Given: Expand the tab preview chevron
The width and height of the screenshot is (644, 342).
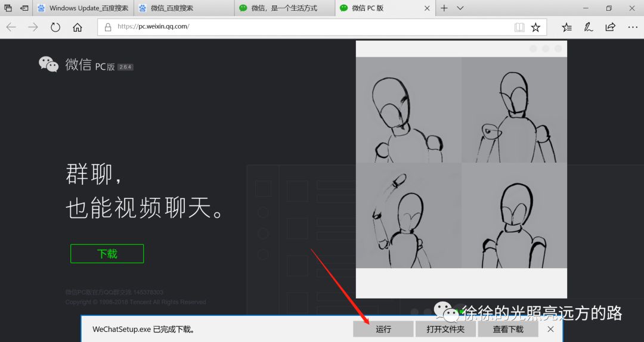Looking at the screenshot, I should (460, 8).
